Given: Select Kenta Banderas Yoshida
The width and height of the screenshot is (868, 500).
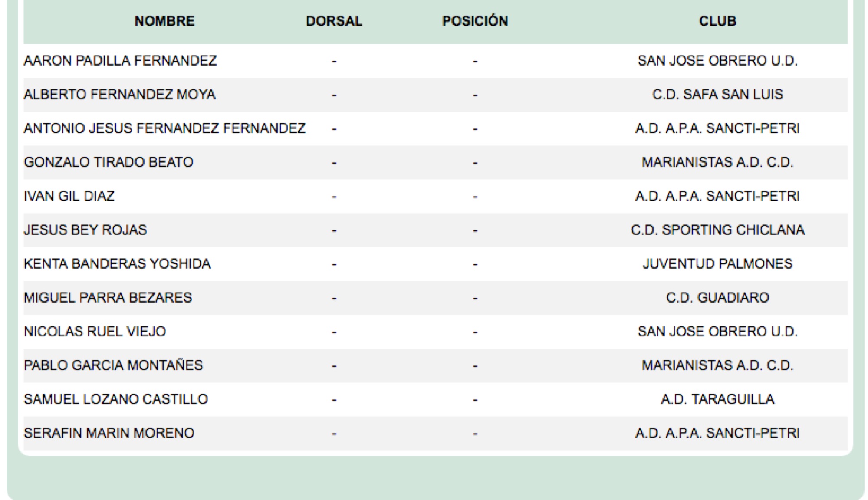Looking at the screenshot, I should click(x=117, y=264).
